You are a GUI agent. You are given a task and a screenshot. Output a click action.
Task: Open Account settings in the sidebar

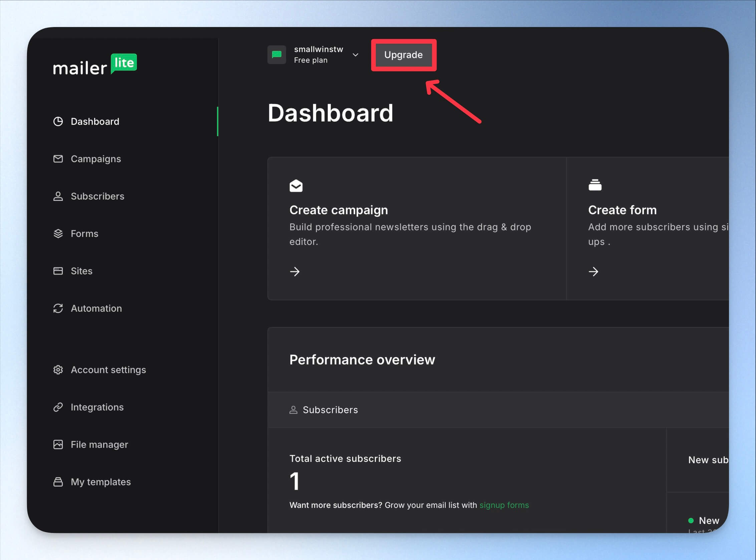coord(108,370)
